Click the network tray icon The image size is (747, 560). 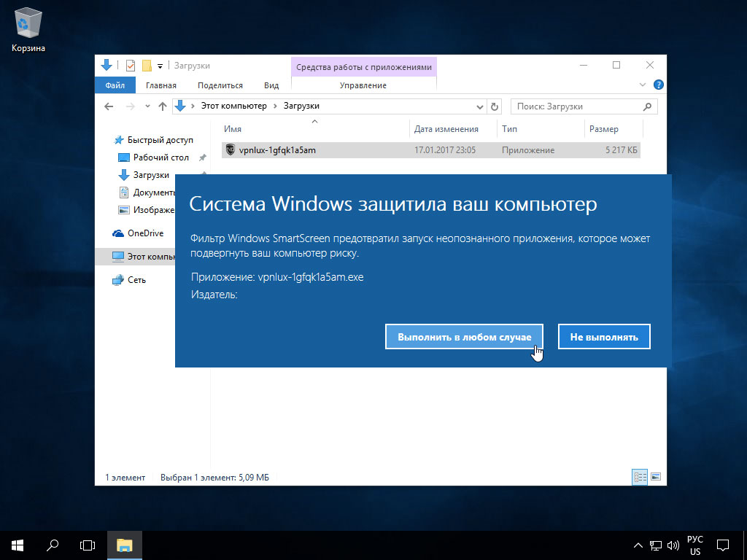(x=656, y=545)
